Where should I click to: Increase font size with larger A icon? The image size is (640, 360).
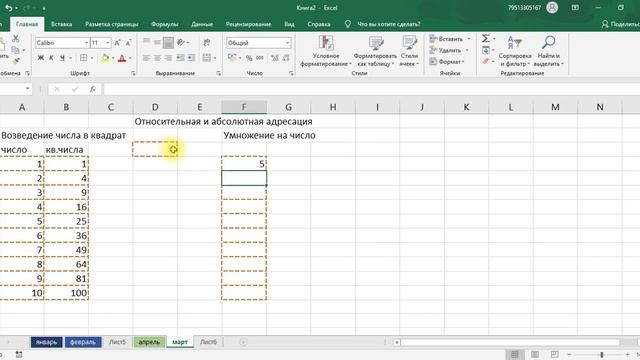118,42
